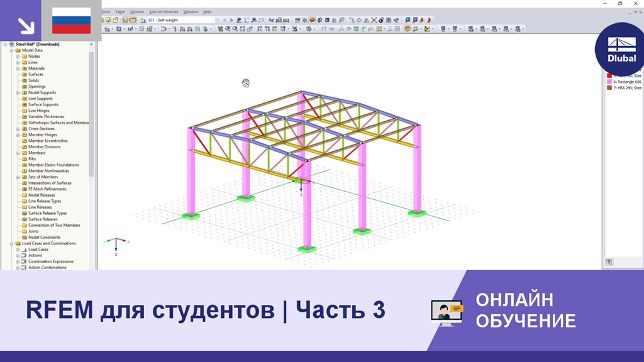The width and height of the screenshot is (644, 362).
Task: Click the last red PDF export icon
Action: click(x=429, y=19)
